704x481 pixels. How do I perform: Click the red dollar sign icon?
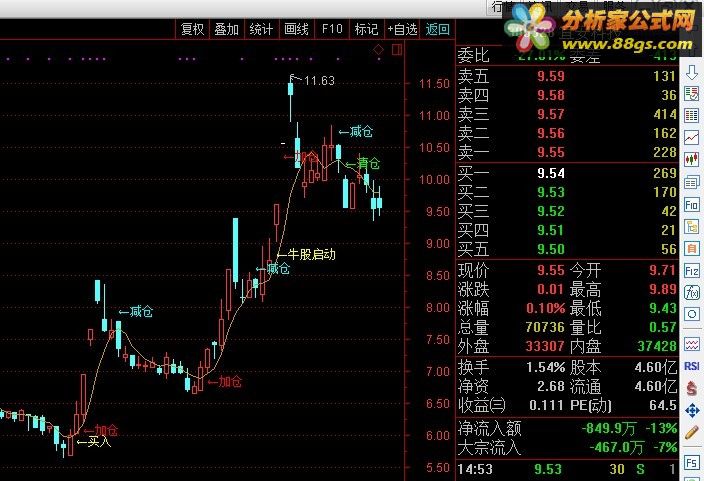point(691,388)
